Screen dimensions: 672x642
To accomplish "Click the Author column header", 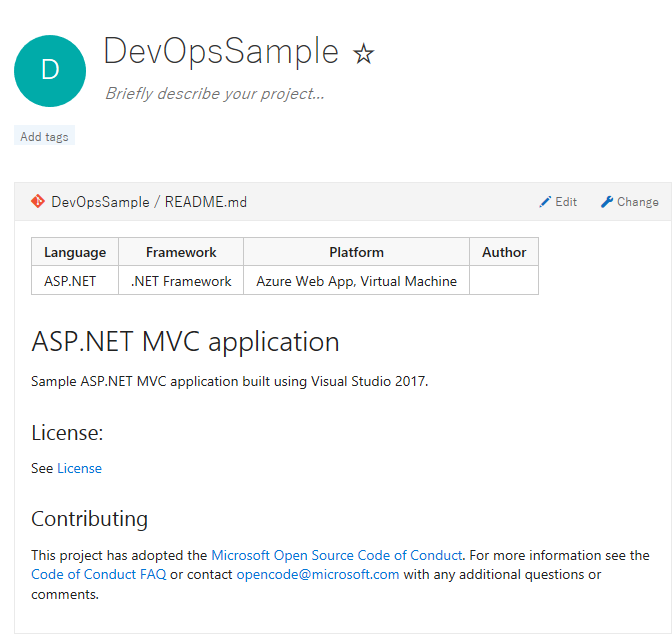I will pos(504,252).
